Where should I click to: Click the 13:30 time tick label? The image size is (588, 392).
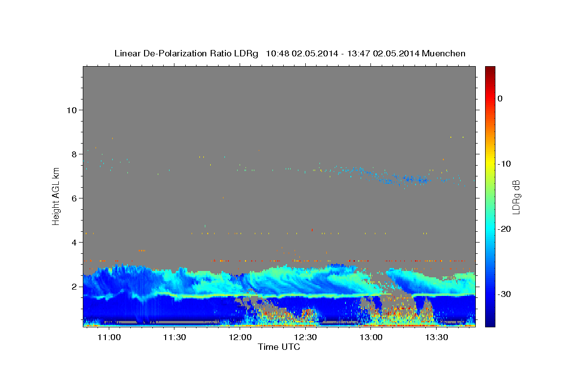tap(437, 338)
